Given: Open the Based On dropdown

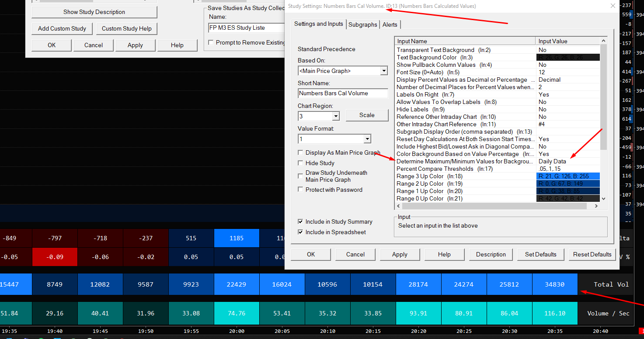Looking at the screenshot, I should pos(383,71).
